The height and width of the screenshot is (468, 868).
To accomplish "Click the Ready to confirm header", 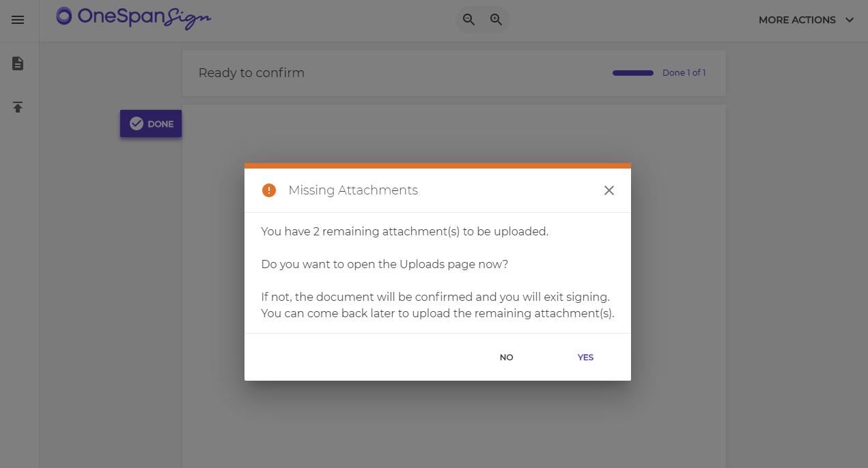I will (251, 73).
